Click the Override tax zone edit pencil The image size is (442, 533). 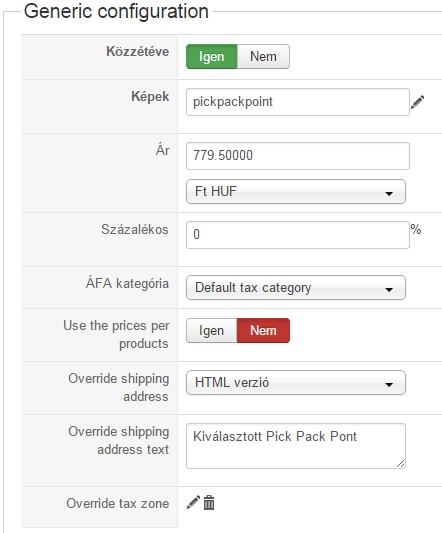point(193,502)
